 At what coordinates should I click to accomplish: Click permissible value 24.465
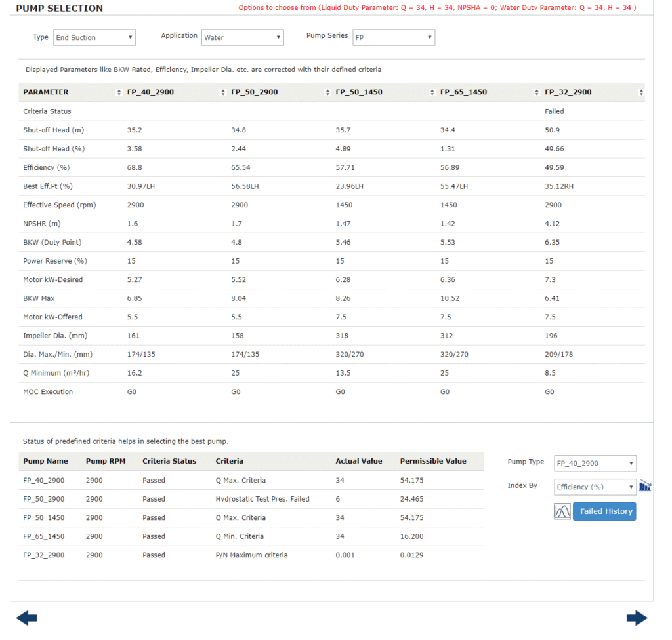(x=411, y=499)
